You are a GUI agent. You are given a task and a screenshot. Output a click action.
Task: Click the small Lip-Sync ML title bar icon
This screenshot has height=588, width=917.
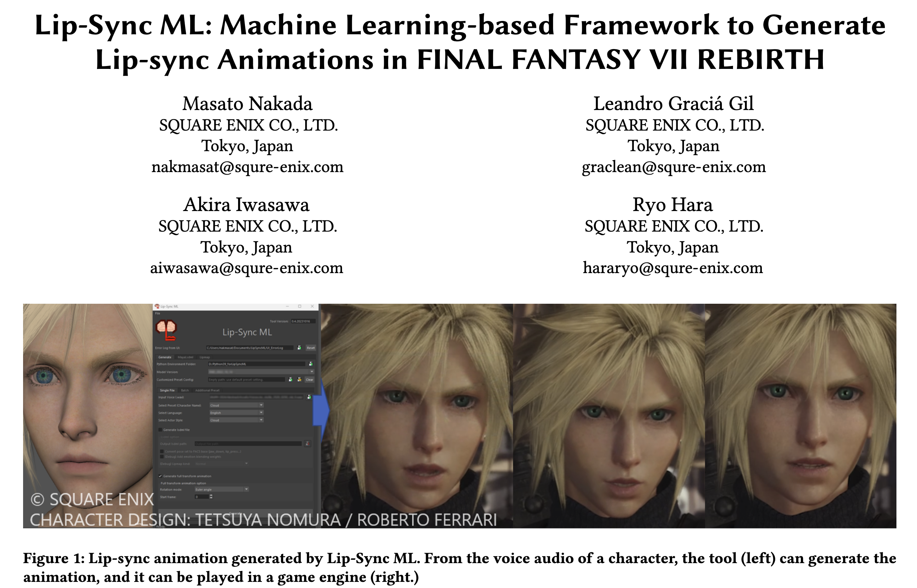tap(157, 306)
